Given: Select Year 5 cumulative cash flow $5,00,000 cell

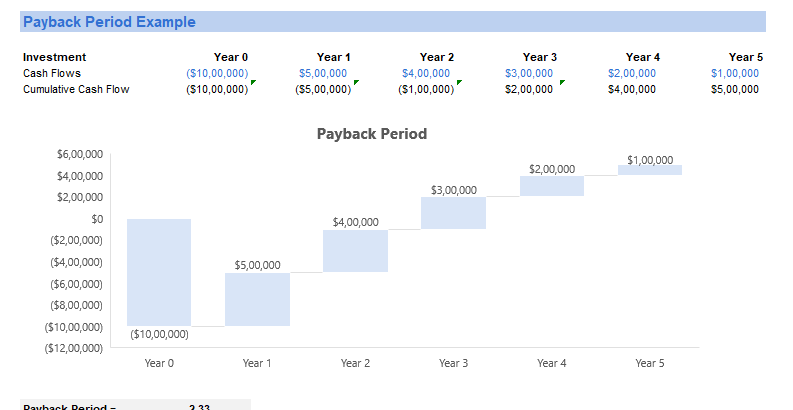Looking at the screenshot, I should 735,89.
